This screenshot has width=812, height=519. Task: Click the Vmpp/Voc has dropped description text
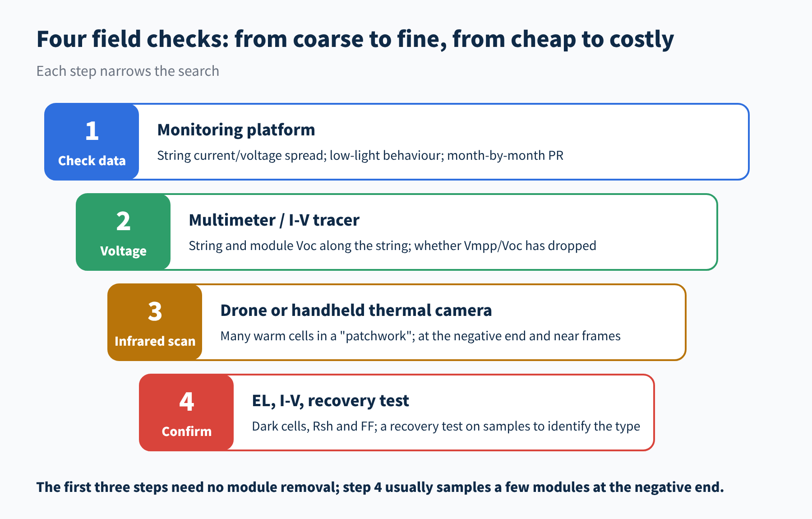[392, 246]
